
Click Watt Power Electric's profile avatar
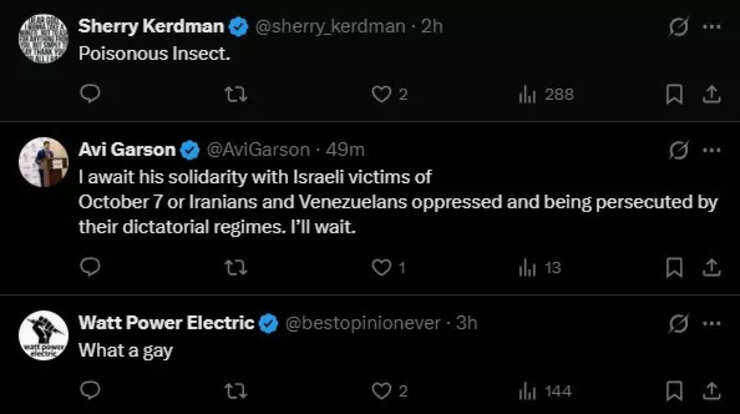(x=43, y=335)
